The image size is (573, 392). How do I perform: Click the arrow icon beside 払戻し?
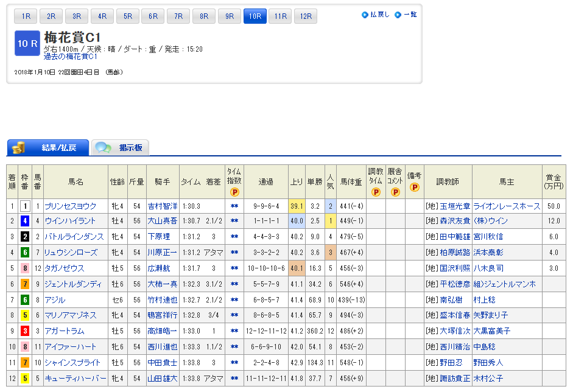click(x=365, y=15)
